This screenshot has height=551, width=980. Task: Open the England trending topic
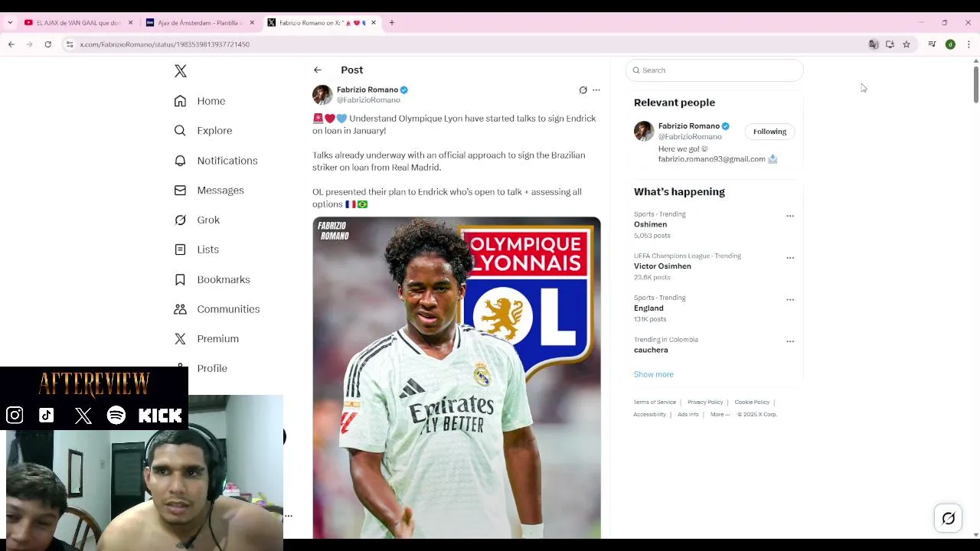click(x=648, y=308)
